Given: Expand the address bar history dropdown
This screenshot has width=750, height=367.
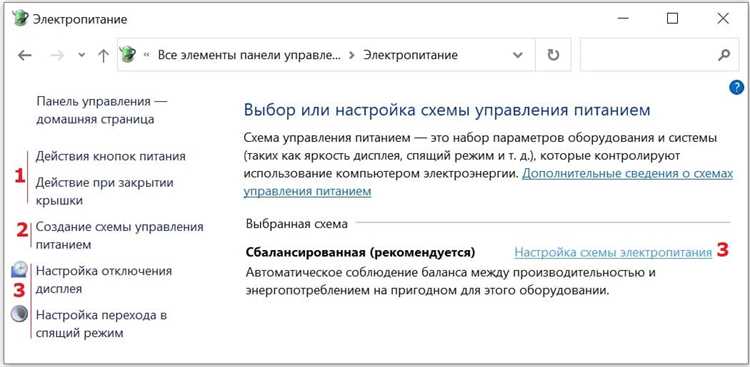Looking at the screenshot, I should [518, 55].
